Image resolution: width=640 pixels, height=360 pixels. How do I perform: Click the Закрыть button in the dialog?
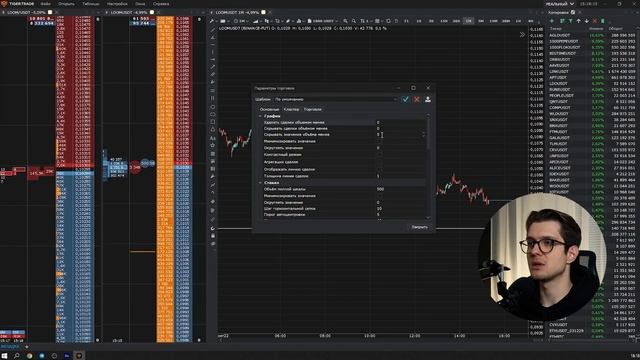point(420,227)
